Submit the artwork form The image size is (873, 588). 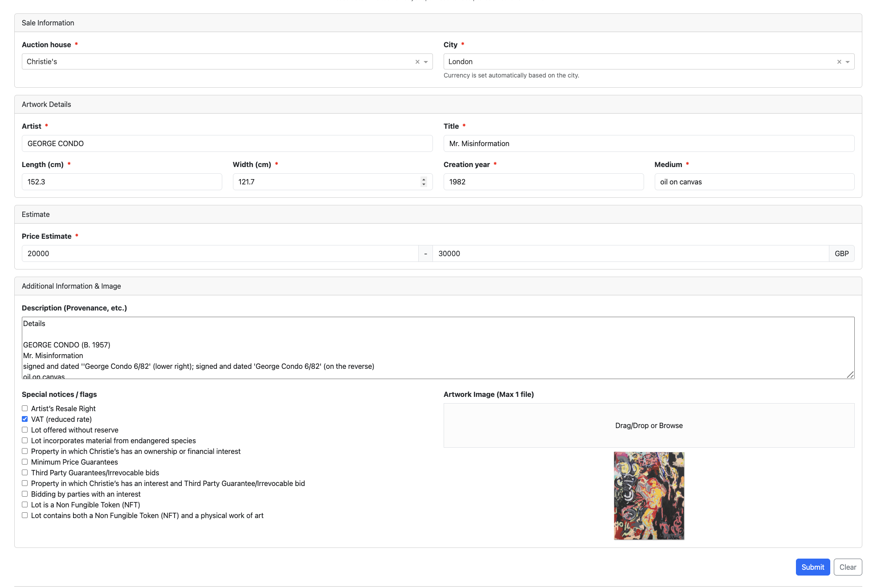point(812,567)
